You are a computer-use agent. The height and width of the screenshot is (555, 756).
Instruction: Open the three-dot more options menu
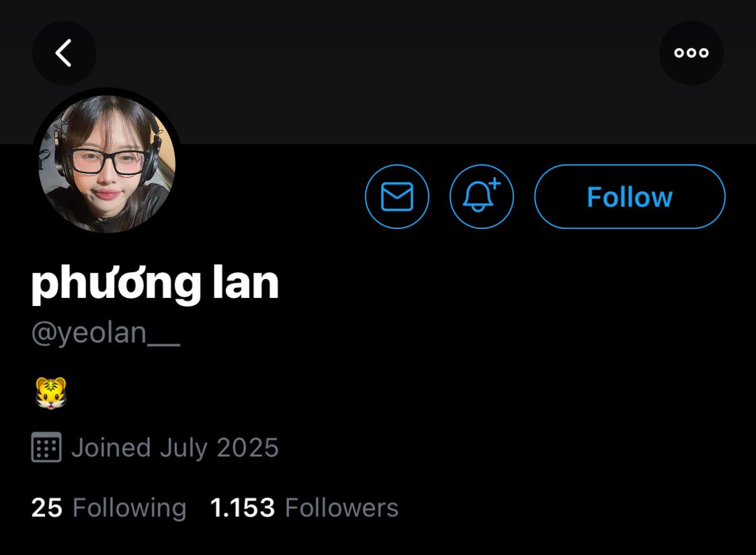pyautogui.click(x=691, y=53)
